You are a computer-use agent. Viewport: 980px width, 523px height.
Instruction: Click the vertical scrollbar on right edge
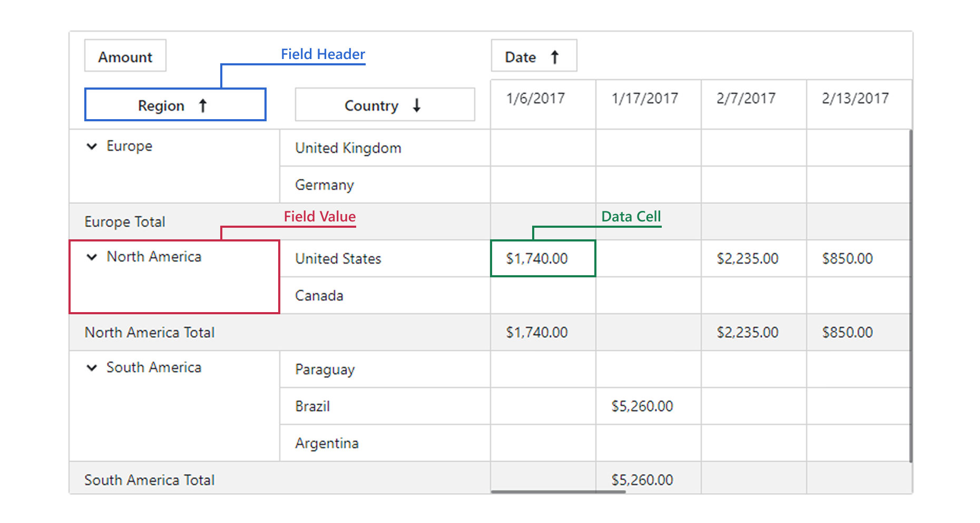click(910, 295)
